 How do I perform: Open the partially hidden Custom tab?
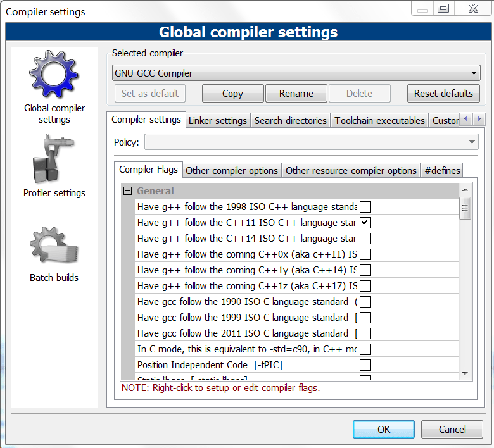[x=445, y=121]
